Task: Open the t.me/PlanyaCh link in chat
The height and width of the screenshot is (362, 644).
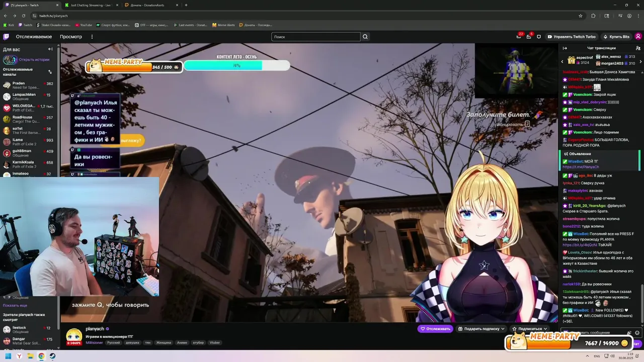Action: click(x=581, y=167)
